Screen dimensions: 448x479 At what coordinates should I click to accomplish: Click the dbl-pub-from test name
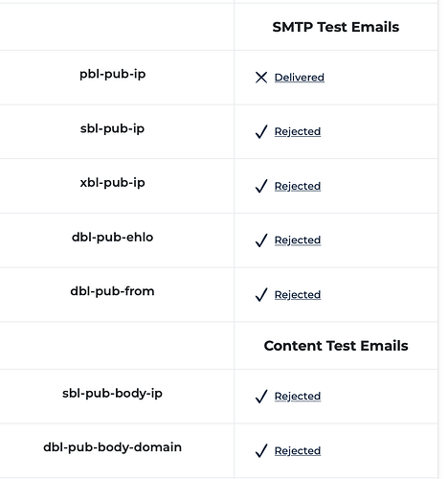pyautogui.click(x=113, y=291)
